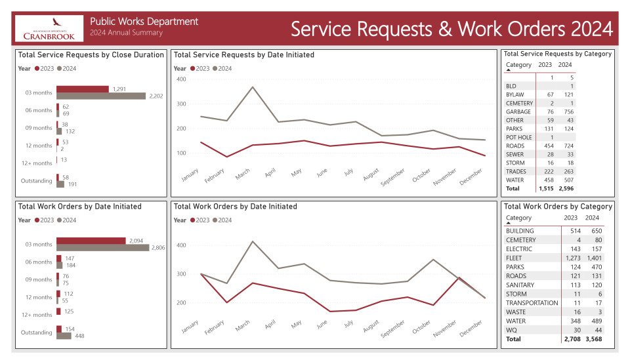Select the FLEET row in Work Orders table
This screenshot has height=364, width=630.
click(x=514, y=258)
